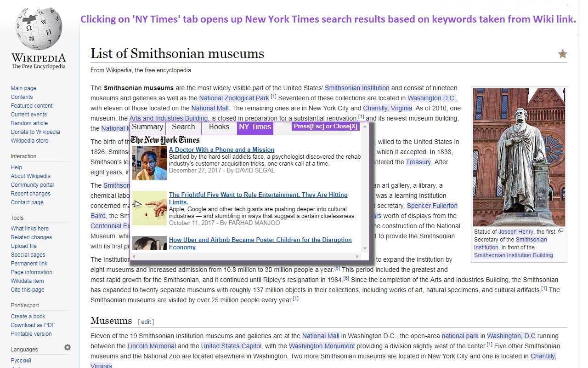588x368 pixels.
Task: Switch to Русский language version
Action: (21, 361)
